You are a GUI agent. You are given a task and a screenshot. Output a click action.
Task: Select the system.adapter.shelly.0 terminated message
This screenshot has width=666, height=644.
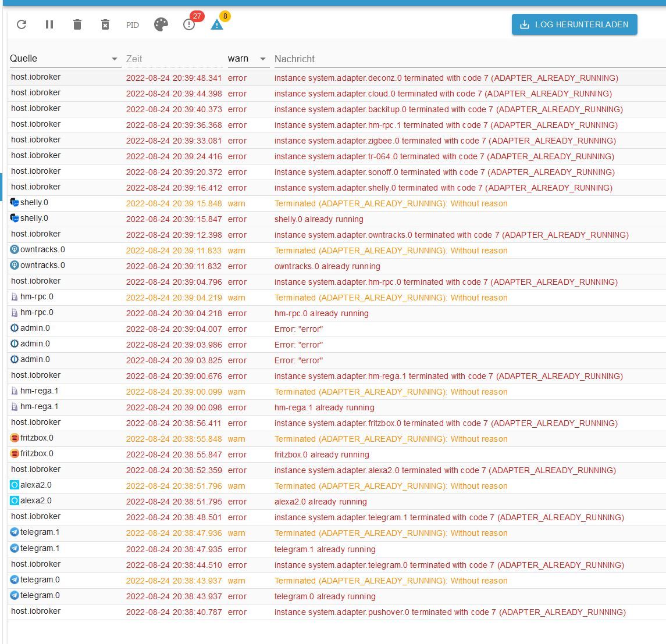[443, 188]
